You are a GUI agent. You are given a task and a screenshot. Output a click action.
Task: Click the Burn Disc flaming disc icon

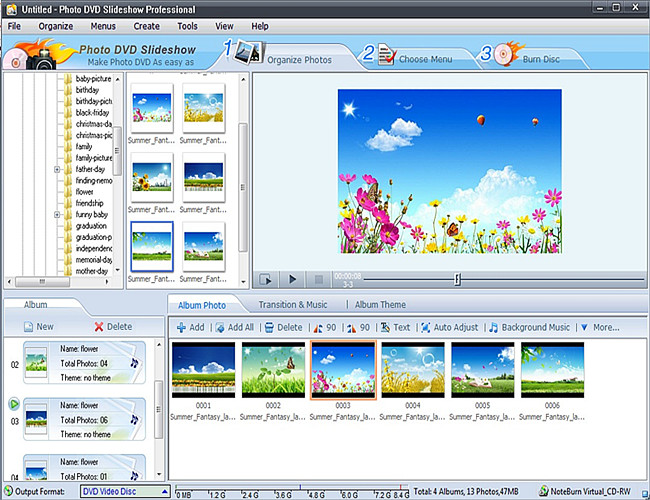pyautogui.click(x=507, y=52)
